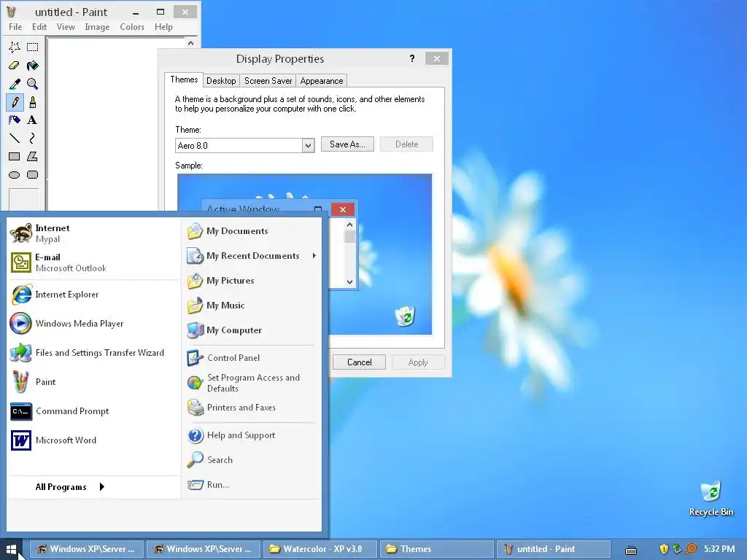Open the Help menu in Paint
The height and width of the screenshot is (560, 747).
pyautogui.click(x=163, y=27)
